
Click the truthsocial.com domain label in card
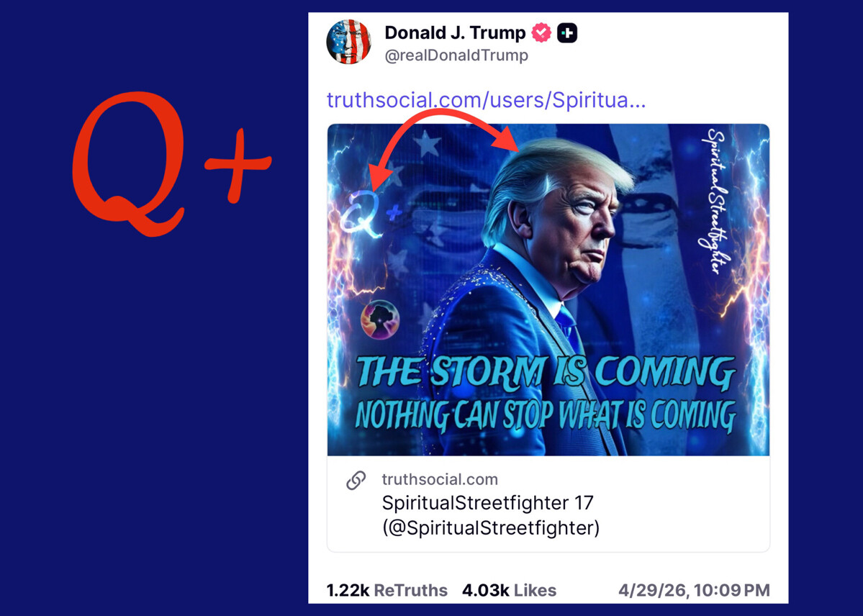(x=440, y=479)
